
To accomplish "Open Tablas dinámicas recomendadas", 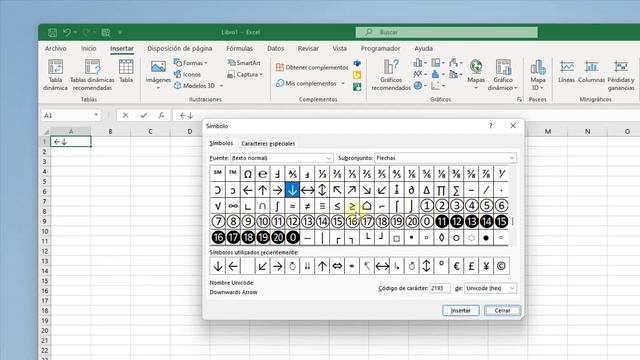I will click(92, 75).
